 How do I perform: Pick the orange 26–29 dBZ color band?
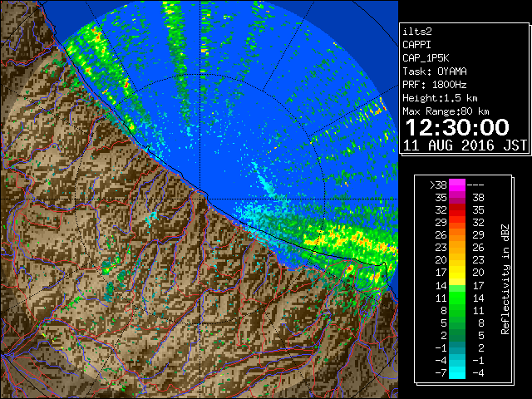[x=457, y=235]
